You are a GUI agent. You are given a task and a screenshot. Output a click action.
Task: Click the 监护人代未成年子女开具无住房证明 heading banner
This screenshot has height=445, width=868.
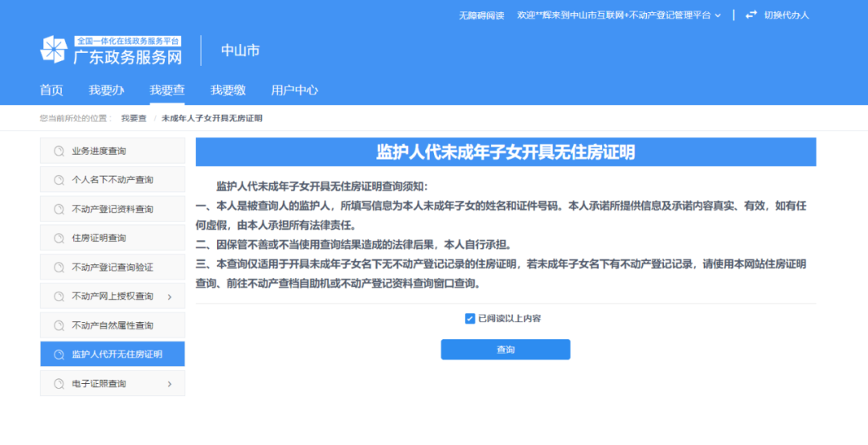click(506, 152)
